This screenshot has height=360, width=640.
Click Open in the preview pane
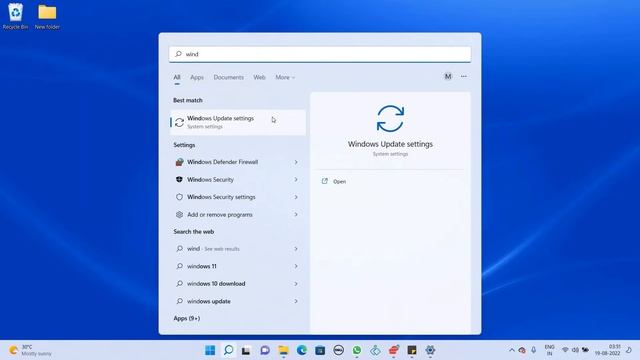[x=339, y=182]
